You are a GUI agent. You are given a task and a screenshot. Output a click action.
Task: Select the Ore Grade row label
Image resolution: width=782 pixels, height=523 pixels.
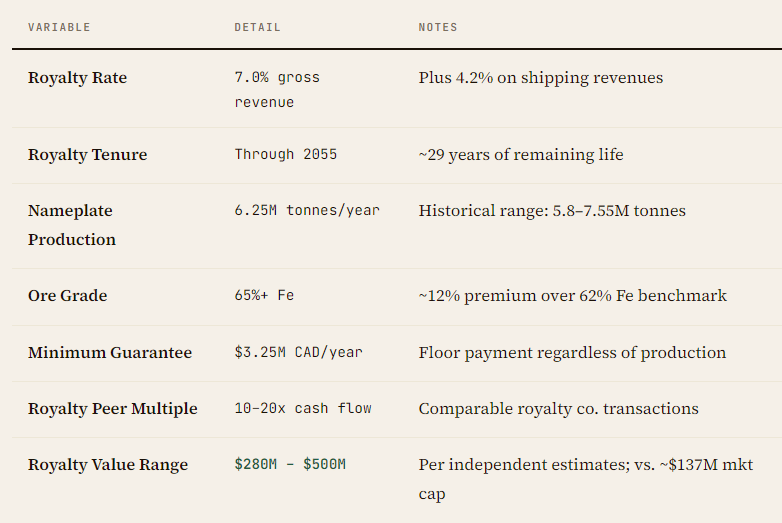pyautogui.click(x=67, y=296)
